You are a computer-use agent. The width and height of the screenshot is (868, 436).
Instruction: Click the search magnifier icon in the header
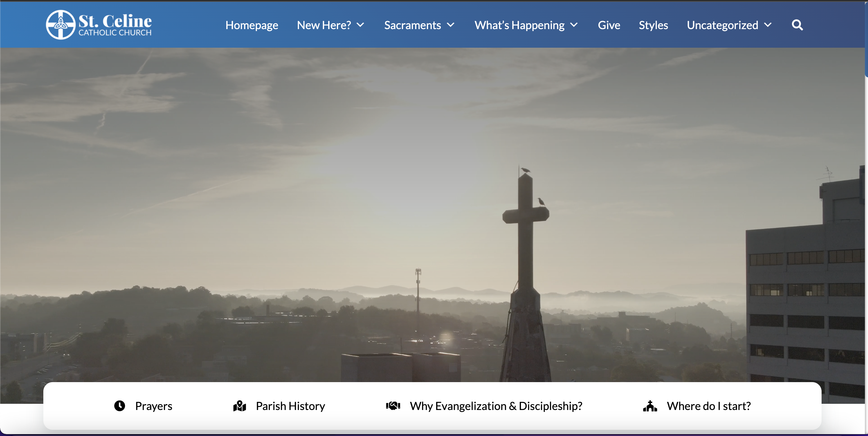[797, 25]
